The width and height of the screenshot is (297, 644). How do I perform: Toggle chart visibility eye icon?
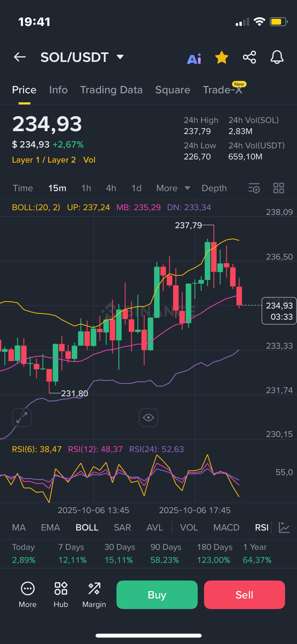tap(148, 417)
